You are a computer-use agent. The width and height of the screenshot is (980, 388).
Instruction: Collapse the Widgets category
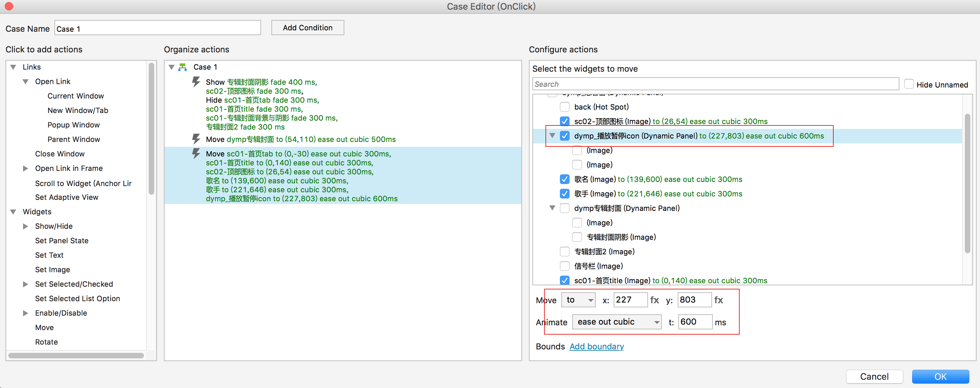point(13,212)
